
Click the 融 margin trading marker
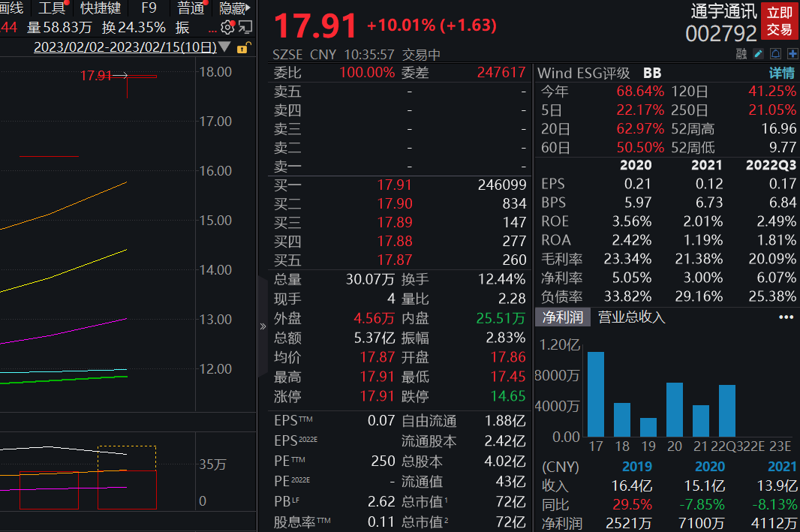click(x=741, y=53)
